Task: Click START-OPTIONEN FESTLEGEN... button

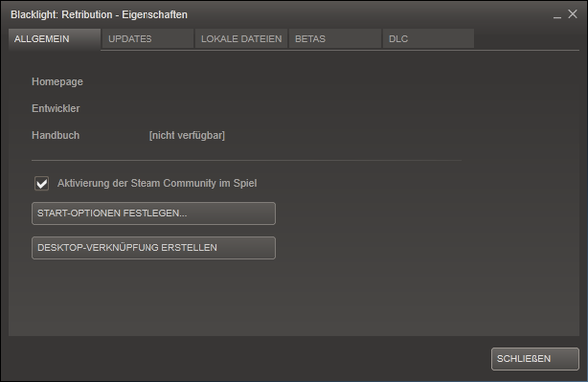Action: pyautogui.click(x=153, y=213)
